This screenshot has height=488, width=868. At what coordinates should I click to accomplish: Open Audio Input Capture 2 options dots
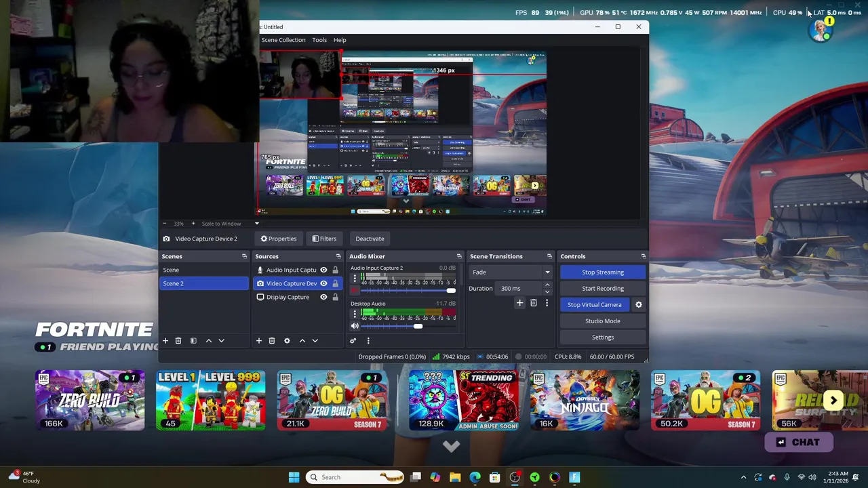354,279
